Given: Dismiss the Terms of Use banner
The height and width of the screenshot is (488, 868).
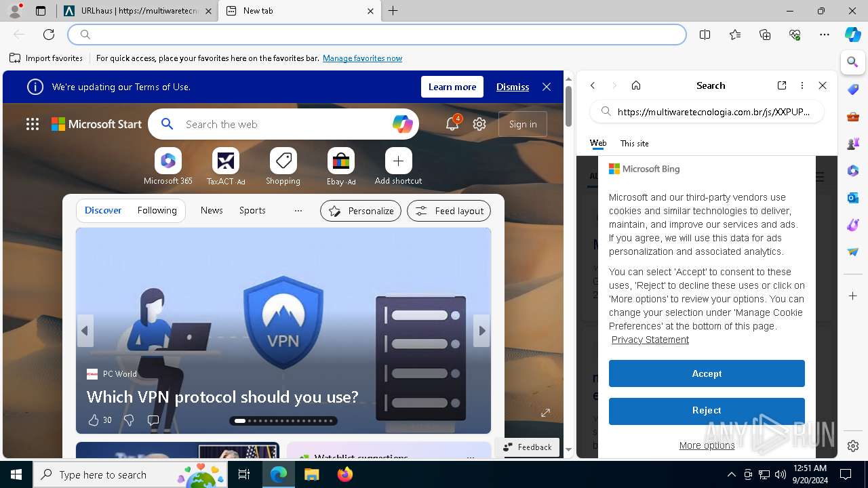Looking at the screenshot, I should [x=513, y=87].
